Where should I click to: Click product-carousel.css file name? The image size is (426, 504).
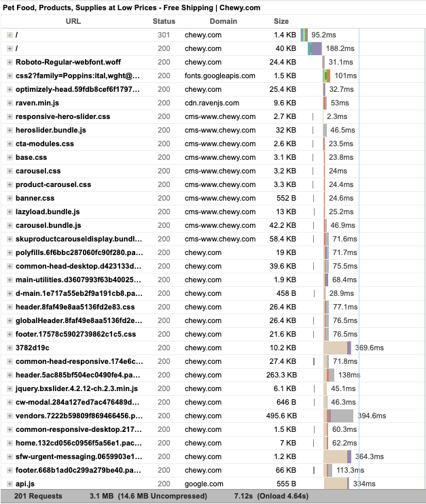pos(53,185)
